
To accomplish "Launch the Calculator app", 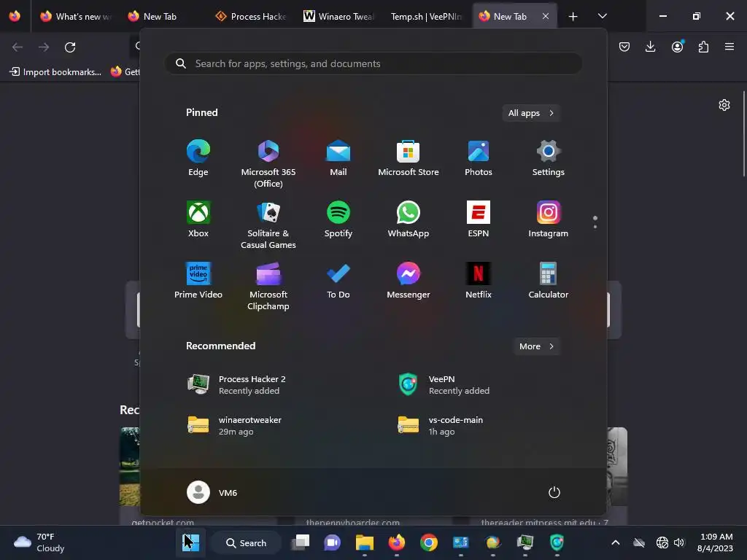I will pyautogui.click(x=549, y=281).
